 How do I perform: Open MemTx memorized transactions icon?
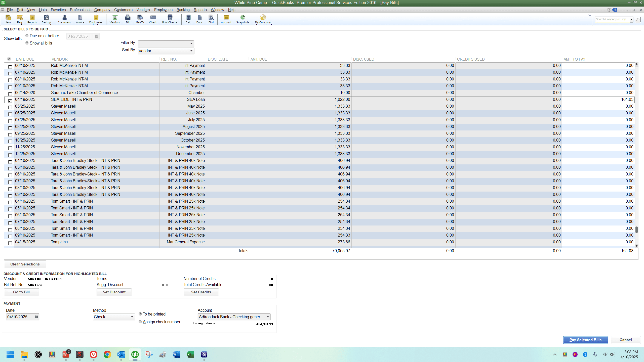[x=140, y=19]
